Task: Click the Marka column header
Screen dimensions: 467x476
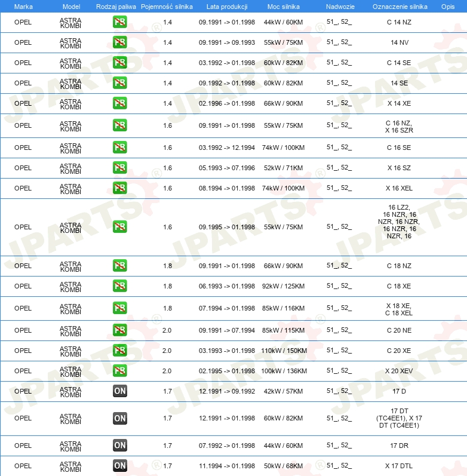Action: pyautogui.click(x=23, y=6)
